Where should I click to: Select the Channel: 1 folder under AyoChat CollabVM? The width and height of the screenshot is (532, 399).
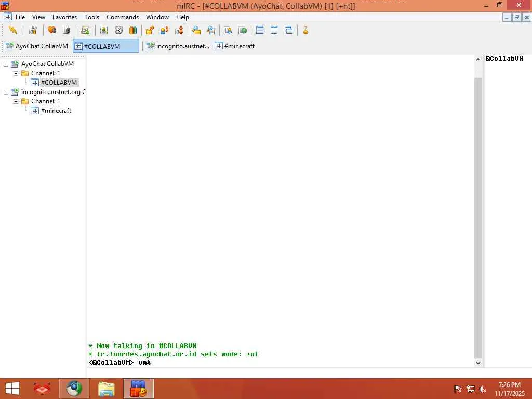46,73
